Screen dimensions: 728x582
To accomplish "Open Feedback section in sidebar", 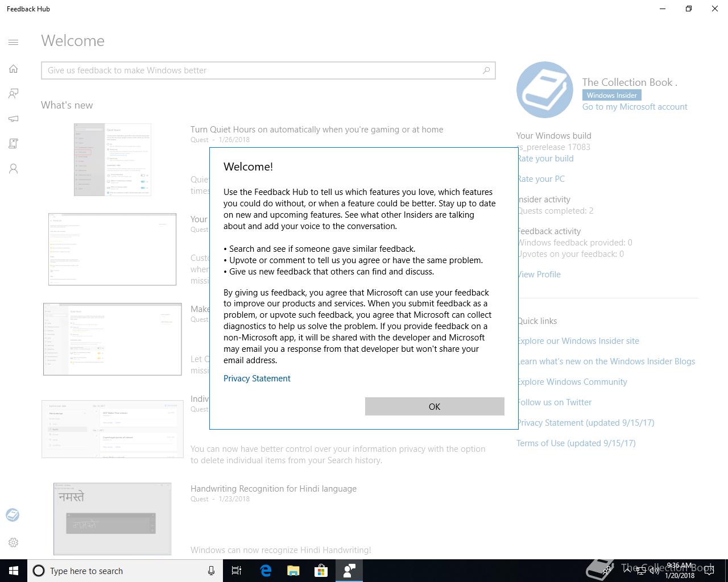I will [14, 94].
